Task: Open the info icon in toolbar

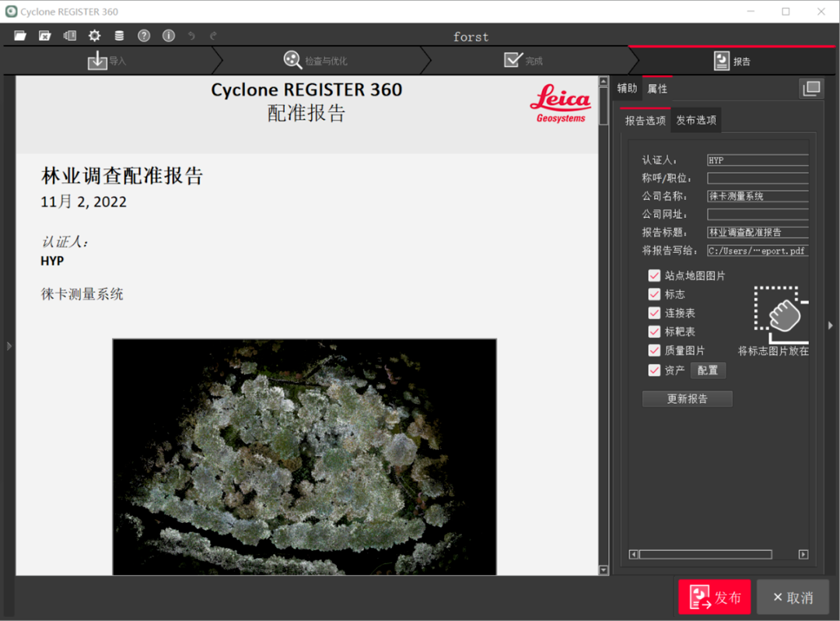Action: click(x=168, y=36)
